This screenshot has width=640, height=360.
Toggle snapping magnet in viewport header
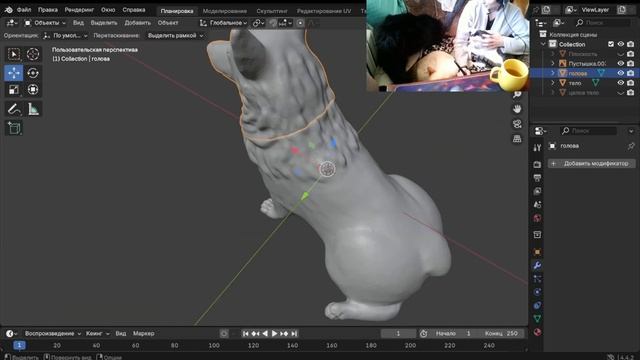(x=273, y=23)
